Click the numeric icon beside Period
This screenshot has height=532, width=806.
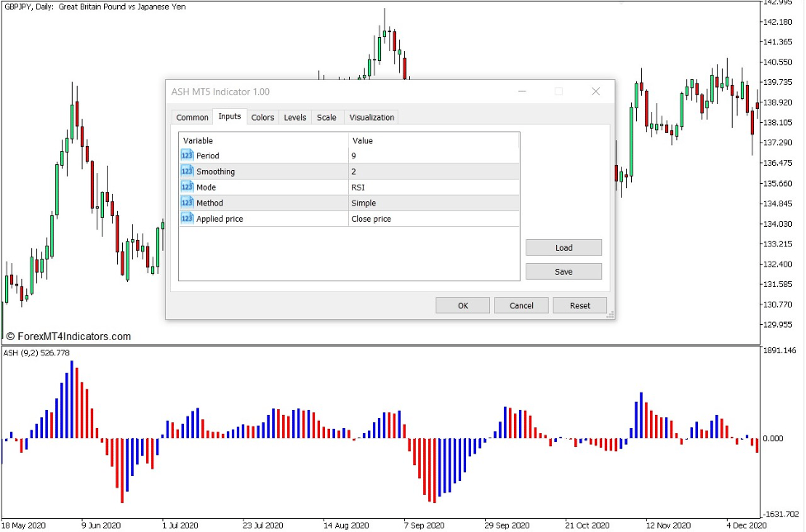point(187,155)
